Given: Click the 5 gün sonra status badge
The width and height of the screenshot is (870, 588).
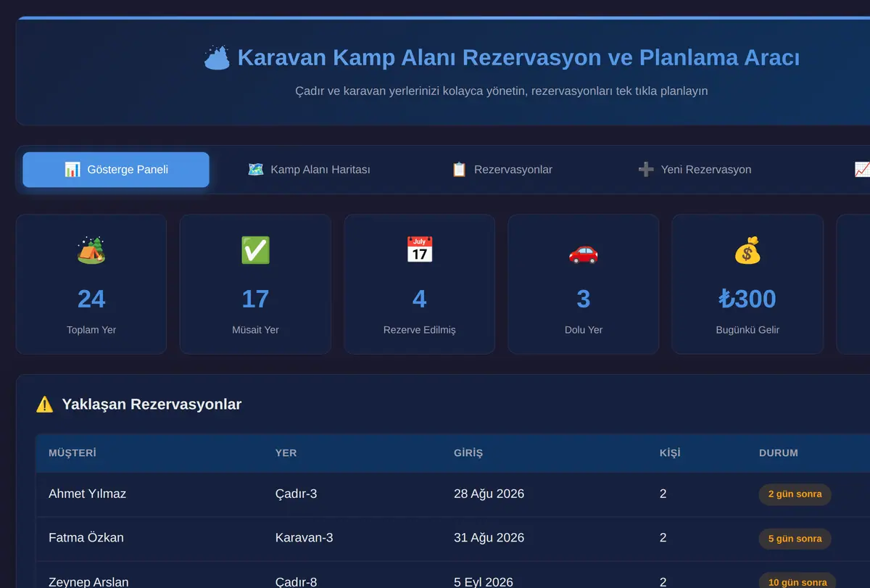Looking at the screenshot, I should click(x=795, y=539).
